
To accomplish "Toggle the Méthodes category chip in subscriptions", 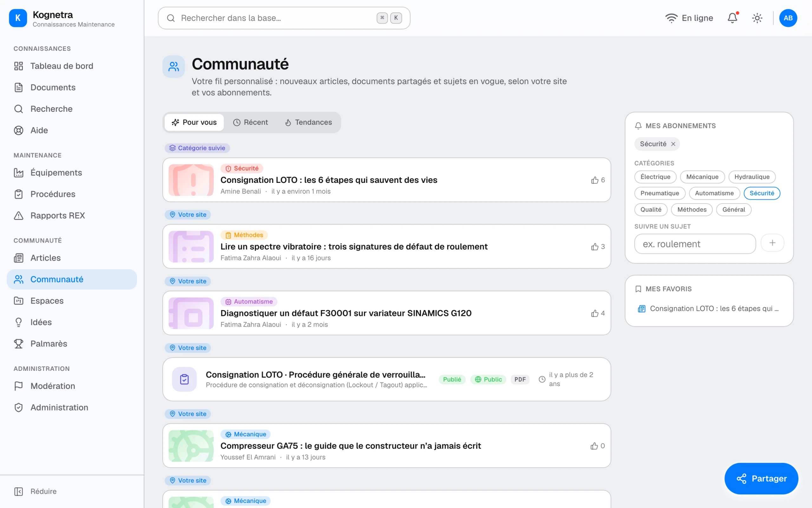I will click(692, 210).
